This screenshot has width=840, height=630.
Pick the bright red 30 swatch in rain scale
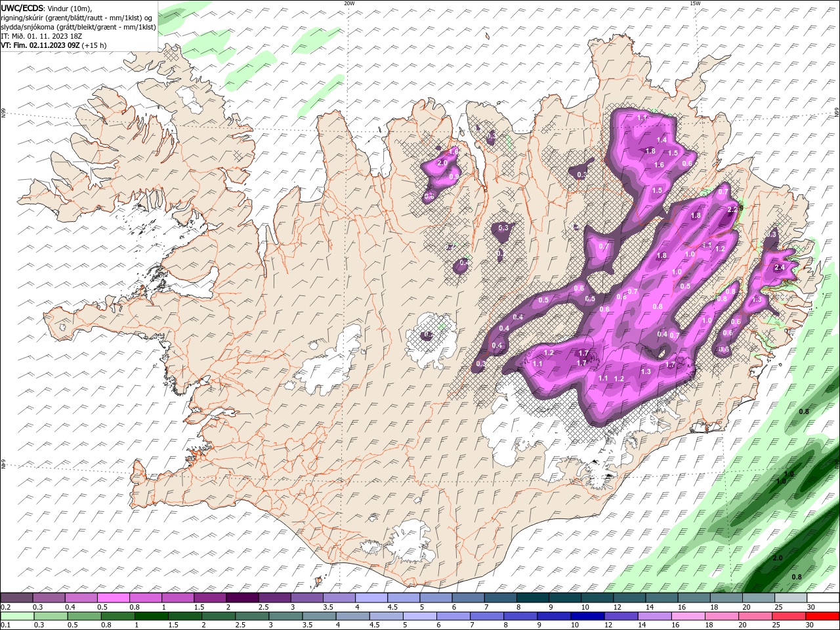[x=822, y=616]
